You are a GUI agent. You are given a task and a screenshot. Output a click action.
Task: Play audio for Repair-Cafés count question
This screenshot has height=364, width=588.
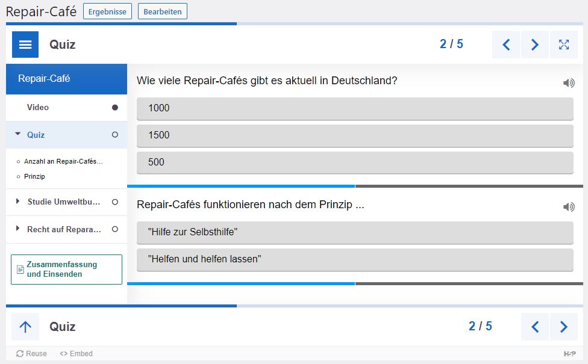(x=569, y=83)
